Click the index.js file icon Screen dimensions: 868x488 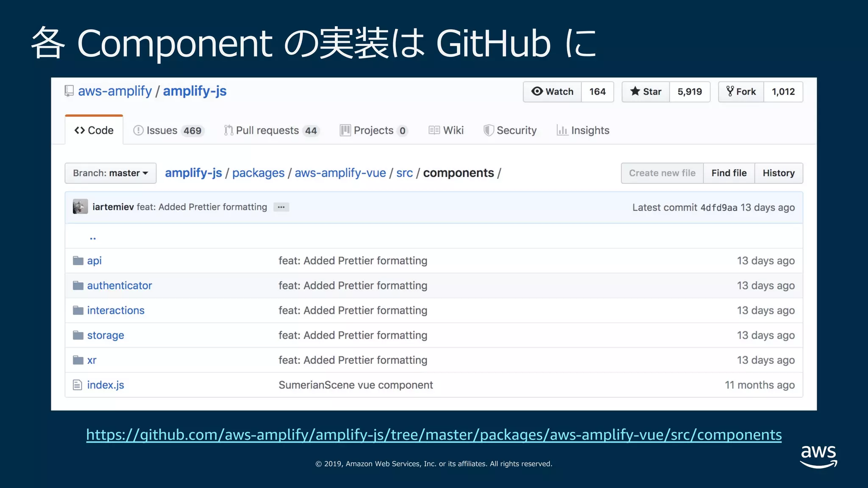click(77, 385)
